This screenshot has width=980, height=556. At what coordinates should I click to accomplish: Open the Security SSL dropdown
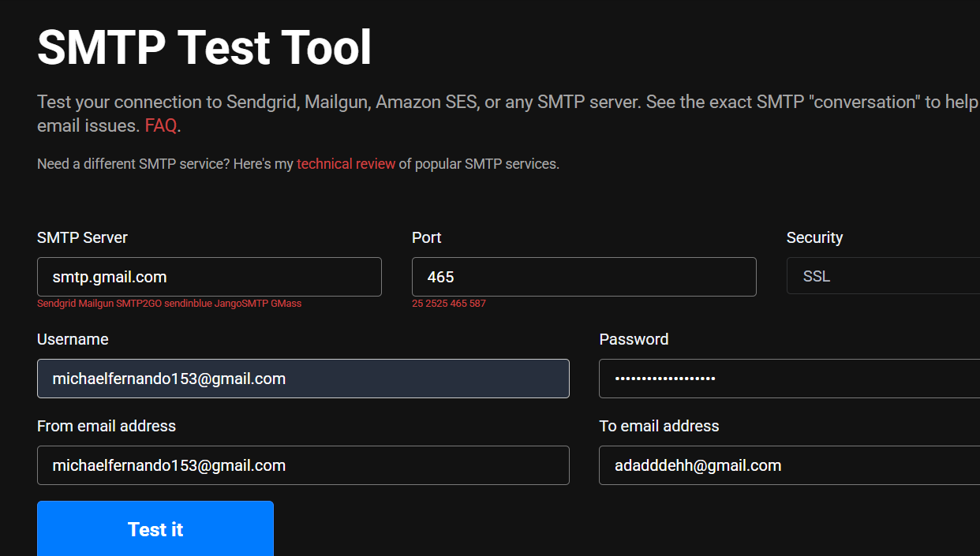883,277
